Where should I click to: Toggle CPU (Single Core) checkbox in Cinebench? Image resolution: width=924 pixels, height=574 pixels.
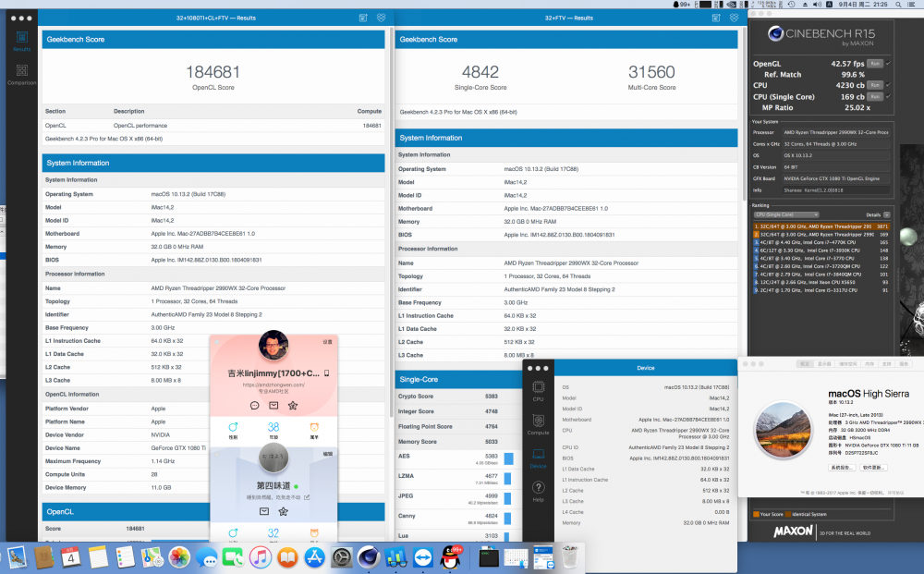888,96
